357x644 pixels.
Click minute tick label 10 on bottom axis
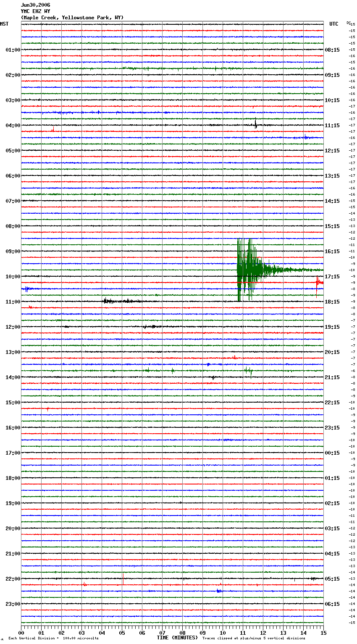223,633
